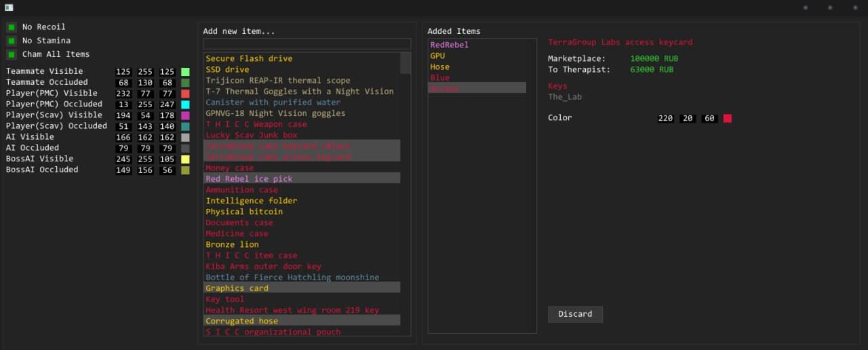Click the item list scrollbar thumb
Screen dimensions: 868x350
(x=406, y=63)
